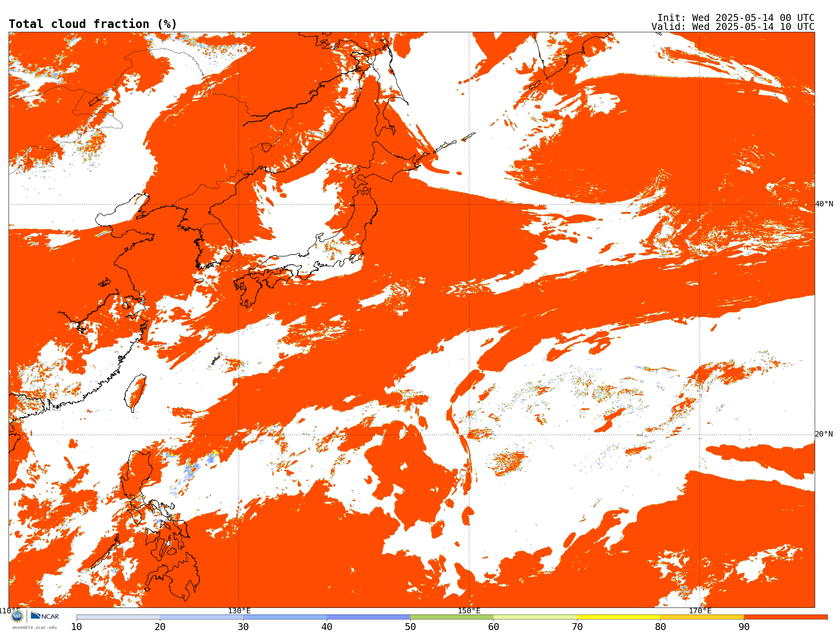
Task: Click the NCAR logo
Action: pos(45,616)
